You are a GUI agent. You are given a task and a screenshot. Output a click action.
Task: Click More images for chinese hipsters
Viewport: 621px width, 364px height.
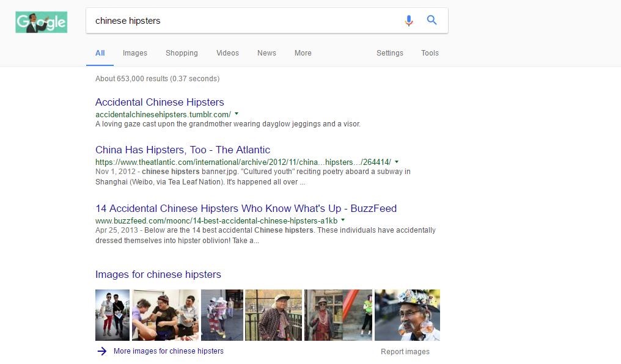(x=168, y=351)
